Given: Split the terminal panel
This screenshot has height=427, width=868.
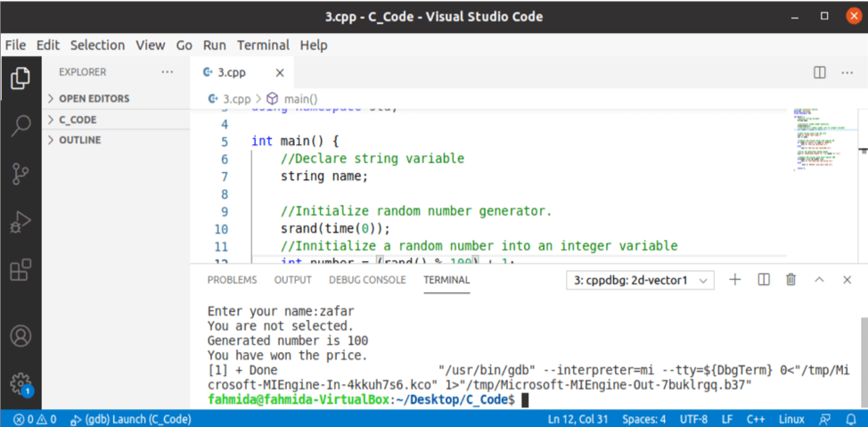Looking at the screenshot, I should (x=764, y=280).
